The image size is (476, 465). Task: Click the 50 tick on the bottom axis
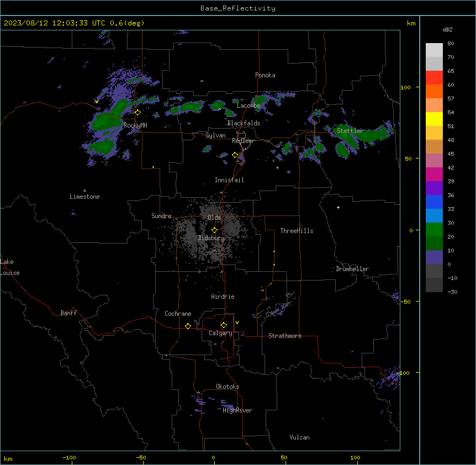(284, 457)
